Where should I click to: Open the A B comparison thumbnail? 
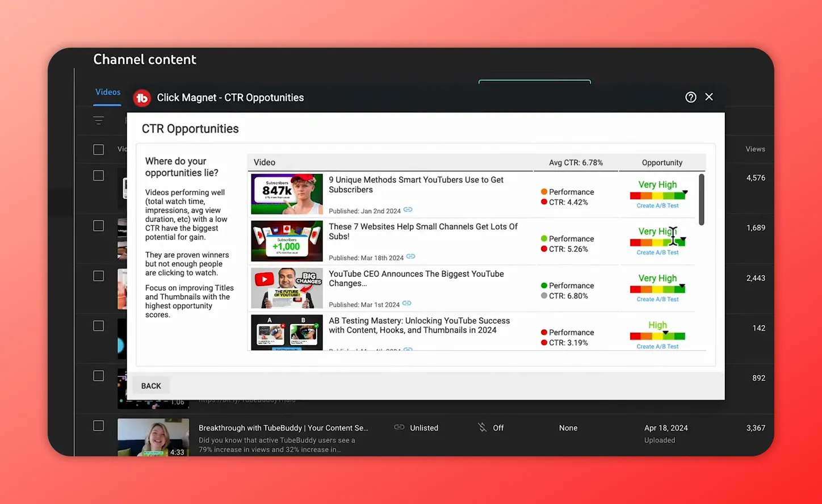(x=287, y=333)
